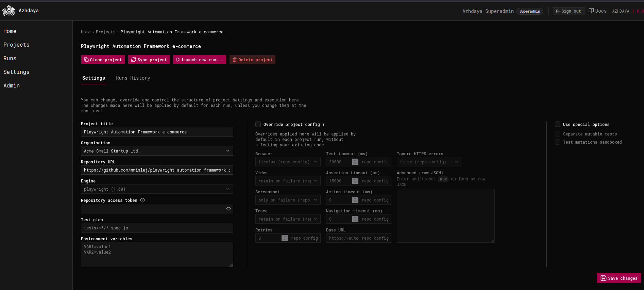
Task: Click the Azhdaya dragon logo icon
Action: [x=9, y=11]
